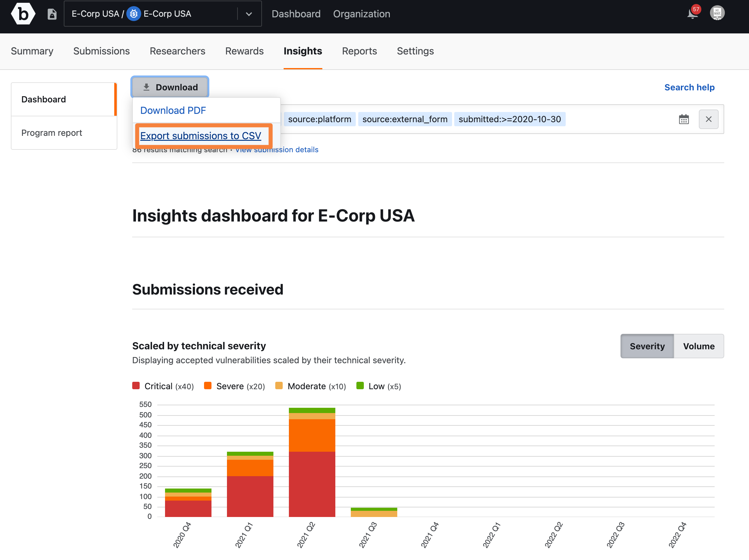Image resolution: width=749 pixels, height=560 pixels.
Task: Toggle the Critical legend red swatch
Action: [x=136, y=386]
